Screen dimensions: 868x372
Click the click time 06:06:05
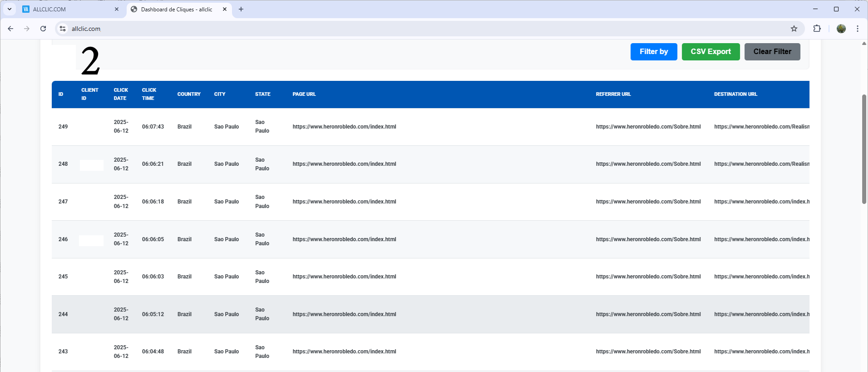click(153, 239)
